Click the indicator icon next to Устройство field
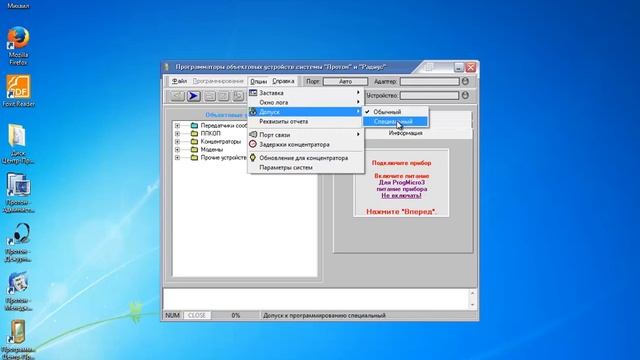The width and height of the screenshot is (640, 360). [x=465, y=95]
